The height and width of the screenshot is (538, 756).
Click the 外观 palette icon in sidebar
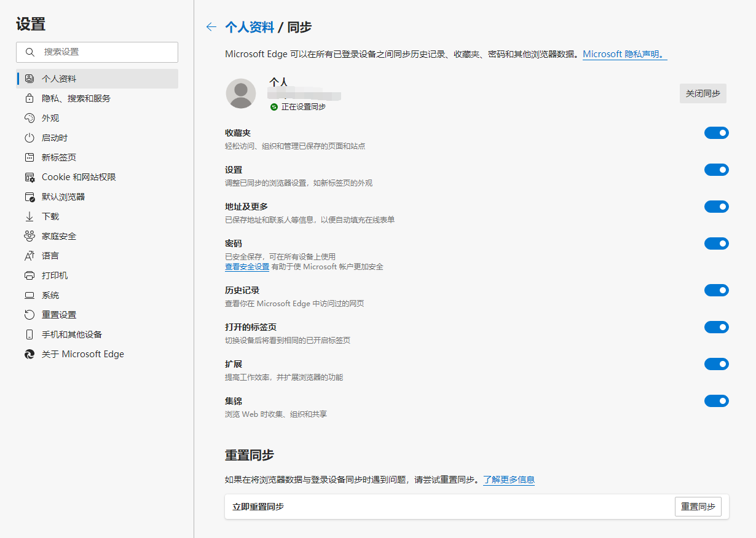point(30,118)
